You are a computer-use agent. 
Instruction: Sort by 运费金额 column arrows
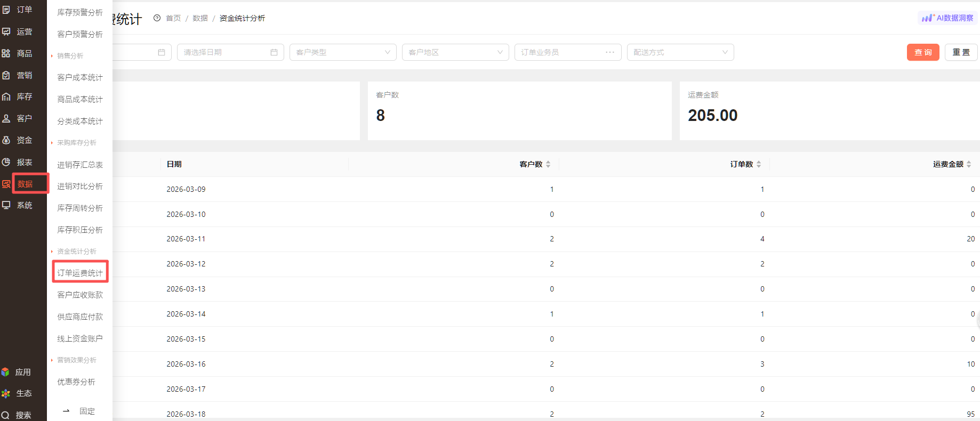[x=969, y=164]
